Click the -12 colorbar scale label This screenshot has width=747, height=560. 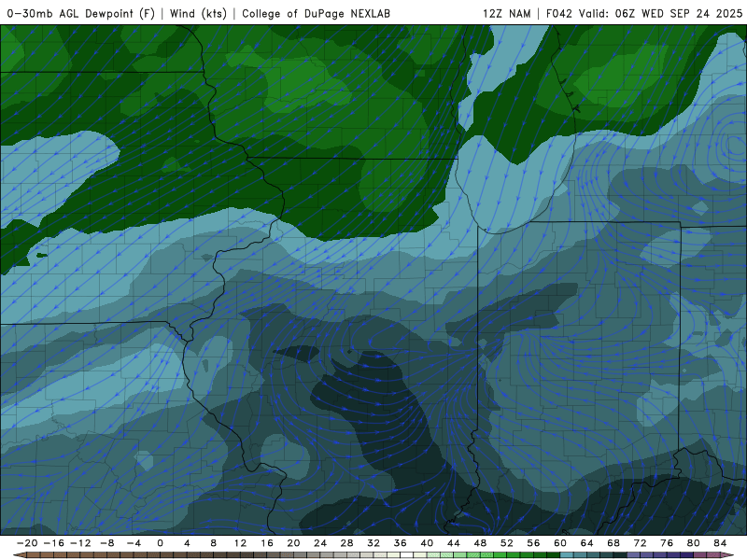(x=80, y=543)
